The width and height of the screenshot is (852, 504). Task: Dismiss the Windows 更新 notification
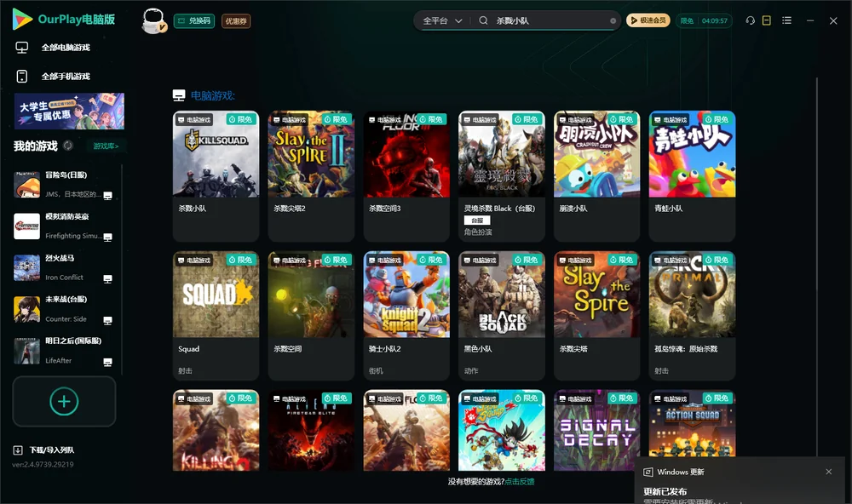click(x=829, y=472)
